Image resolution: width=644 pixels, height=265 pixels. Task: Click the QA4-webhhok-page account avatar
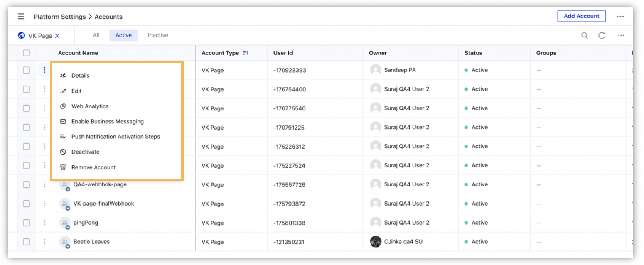65,185
